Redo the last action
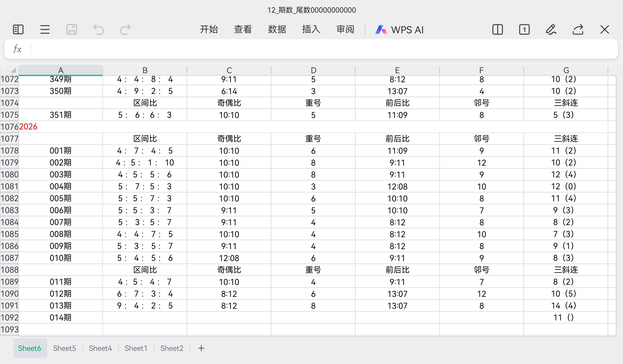Screen dimensions: 623x364 (125, 30)
